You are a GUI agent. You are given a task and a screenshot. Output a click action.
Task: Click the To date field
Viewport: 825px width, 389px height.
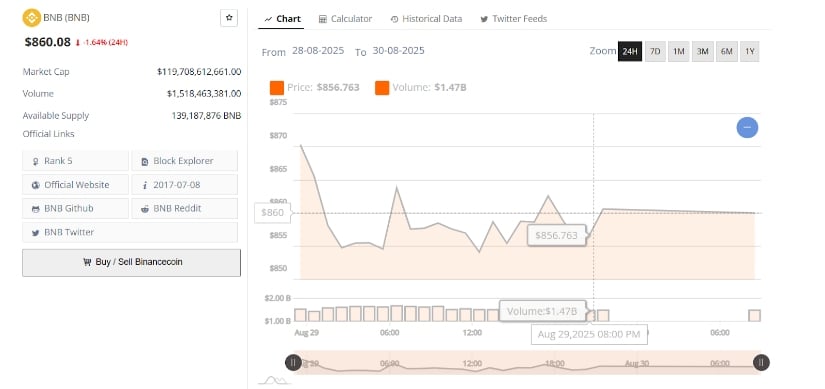[x=398, y=51]
